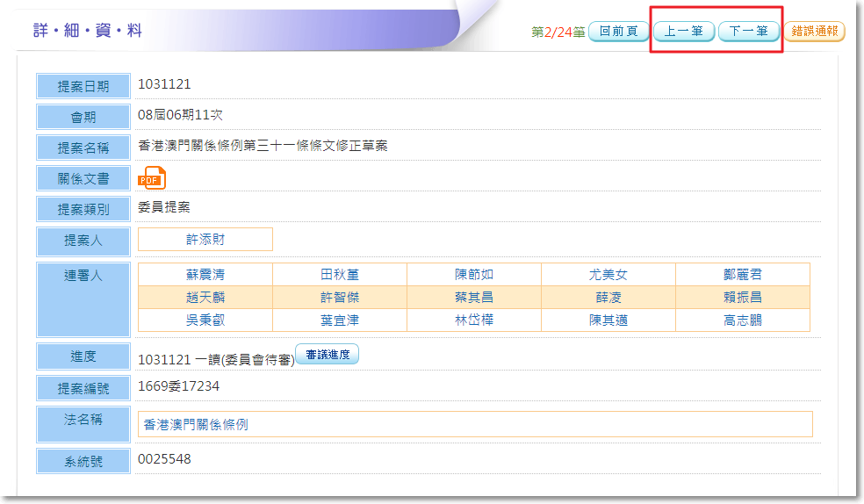Open cosigner 賴振昌 entry
864x504 pixels.
tap(742, 298)
